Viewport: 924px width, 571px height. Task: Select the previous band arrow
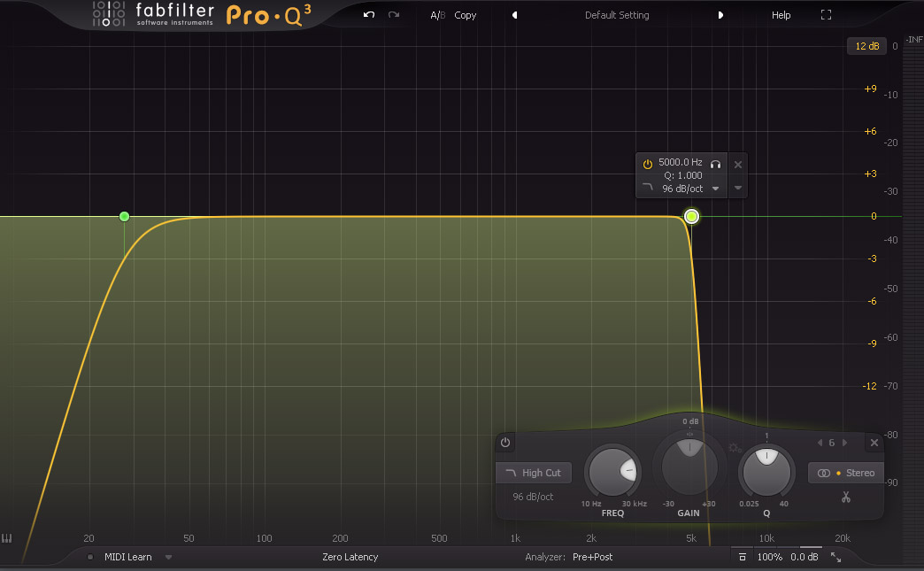pos(820,443)
